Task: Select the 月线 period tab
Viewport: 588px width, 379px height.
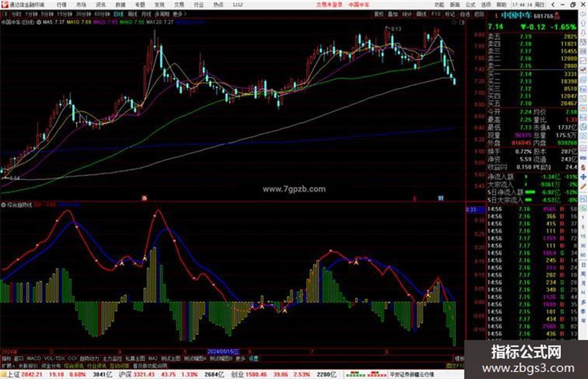Action: (146, 14)
